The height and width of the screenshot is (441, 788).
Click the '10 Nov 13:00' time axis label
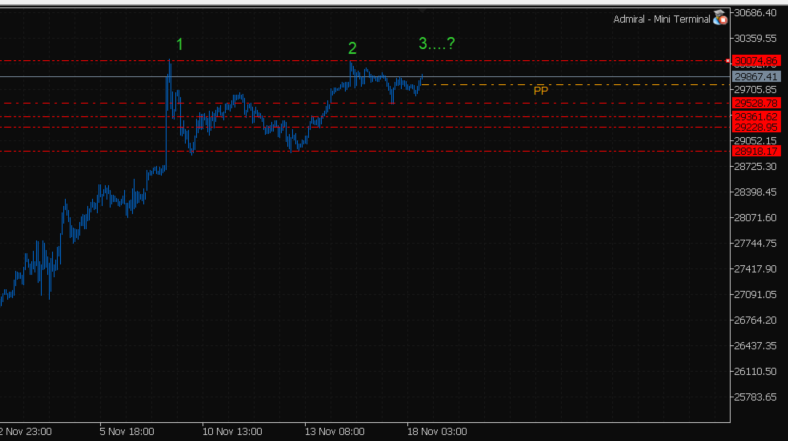coord(232,431)
